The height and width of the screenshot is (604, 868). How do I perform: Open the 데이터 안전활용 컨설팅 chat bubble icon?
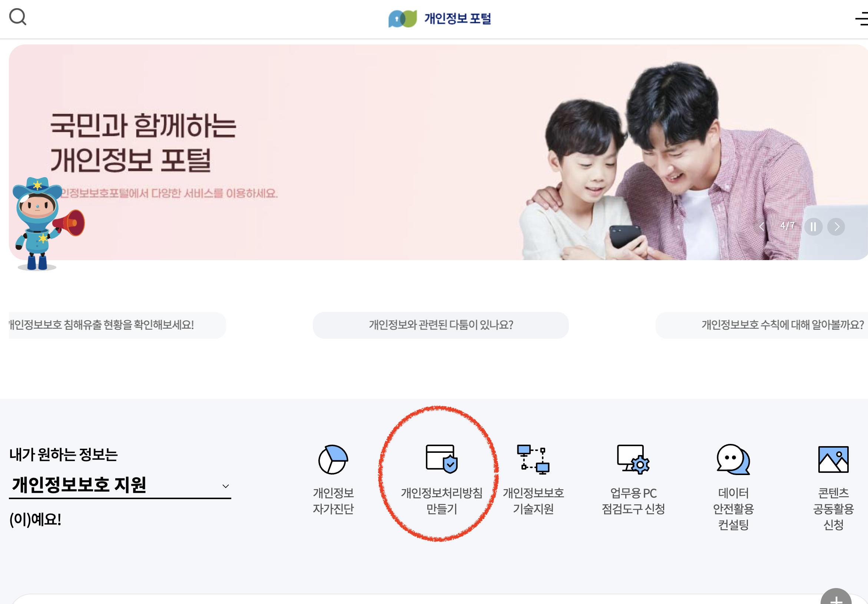(733, 459)
